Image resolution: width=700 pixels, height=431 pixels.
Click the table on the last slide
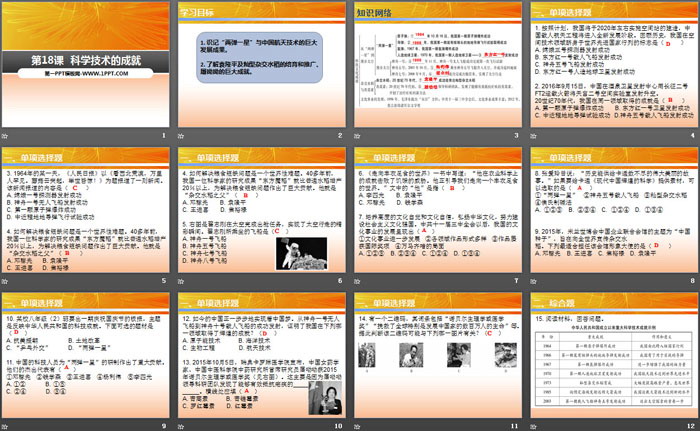point(612,372)
